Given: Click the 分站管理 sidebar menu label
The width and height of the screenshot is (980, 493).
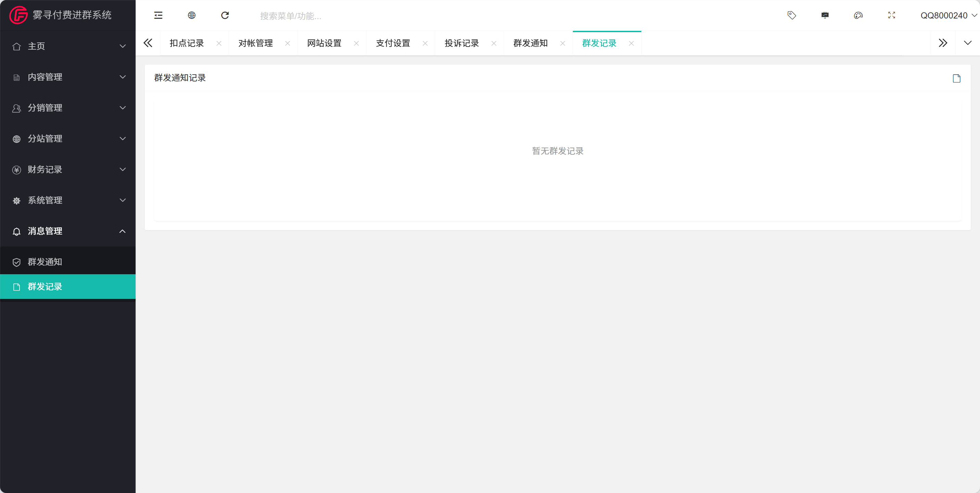Looking at the screenshot, I should 45,139.
